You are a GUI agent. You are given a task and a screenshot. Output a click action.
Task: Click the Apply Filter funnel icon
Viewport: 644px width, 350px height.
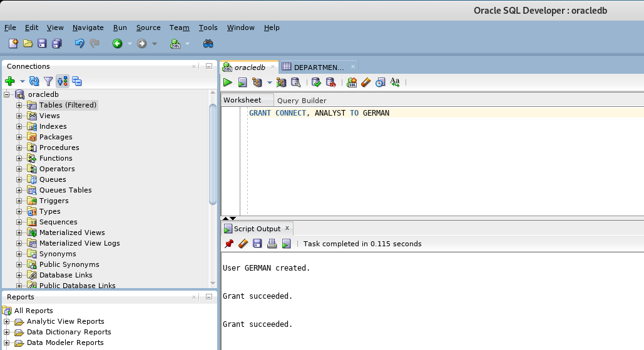tap(48, 81)
